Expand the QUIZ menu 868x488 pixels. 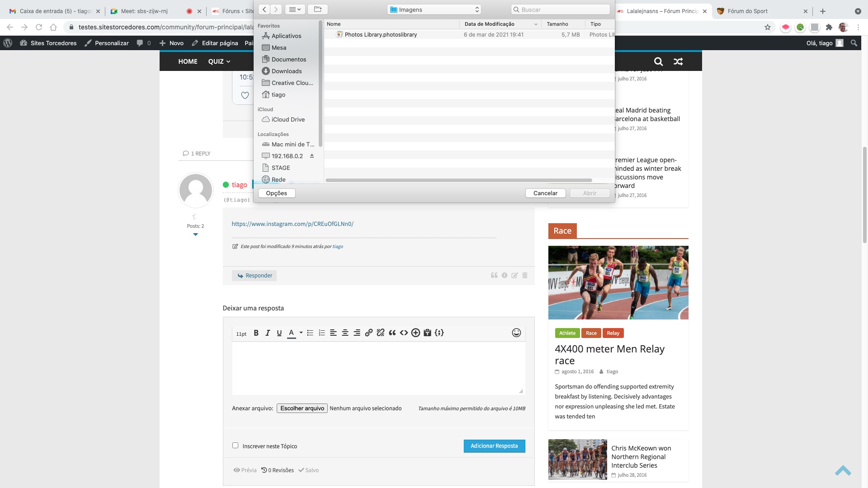[x=219, y=61]
